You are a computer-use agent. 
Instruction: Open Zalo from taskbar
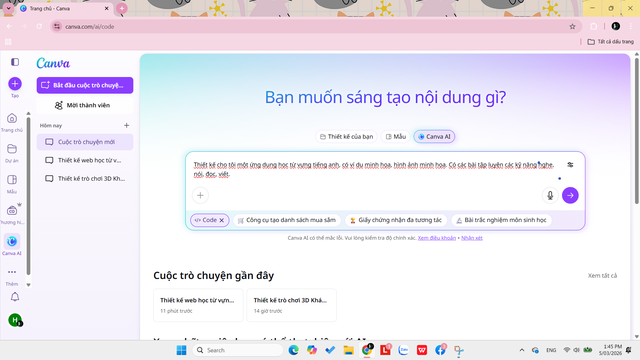(403, 350)
